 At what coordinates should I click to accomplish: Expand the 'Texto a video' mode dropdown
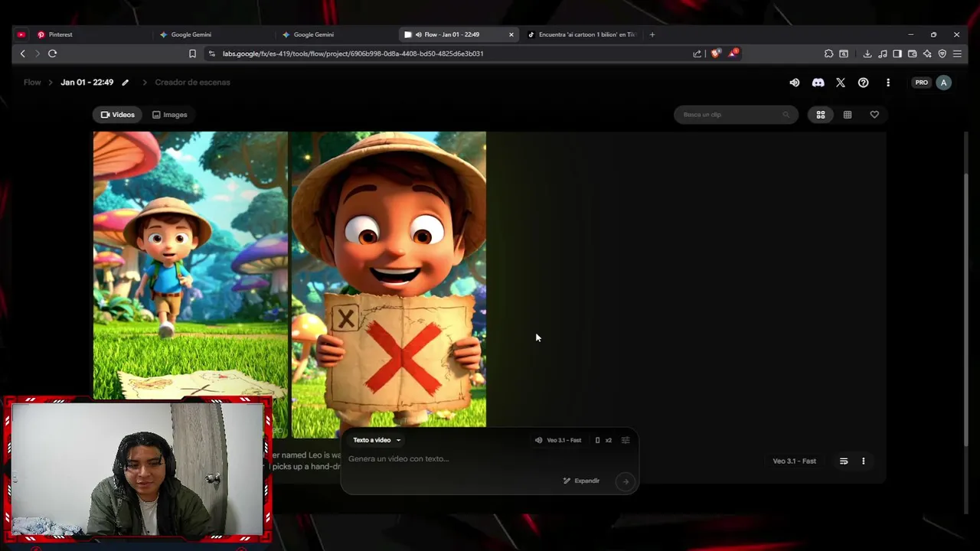377,440
